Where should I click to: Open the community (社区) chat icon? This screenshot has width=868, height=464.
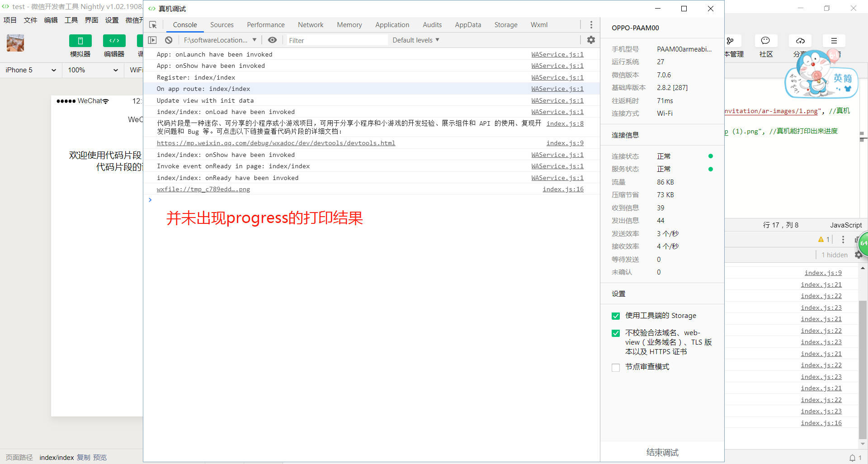click(x=766, y=41)
